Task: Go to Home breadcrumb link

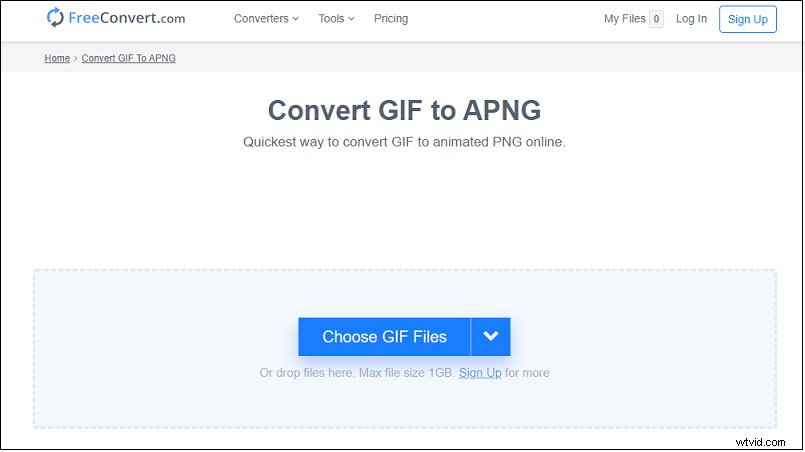Action: (57, 58)
